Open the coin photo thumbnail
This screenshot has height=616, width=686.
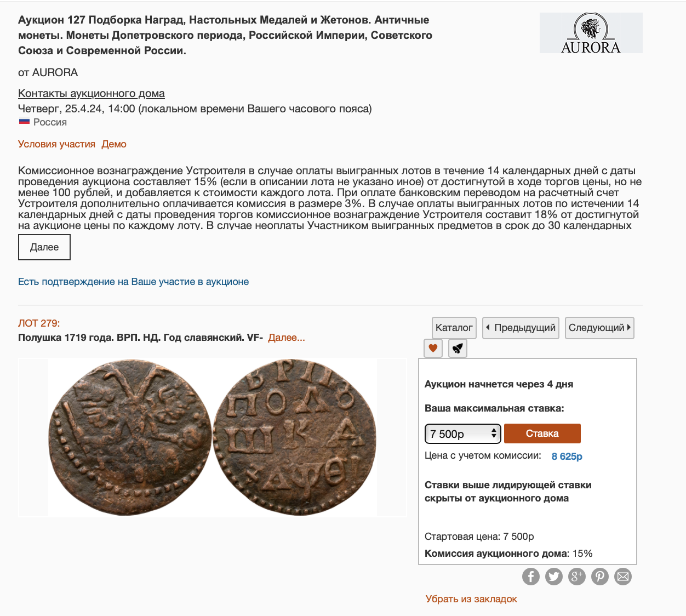(213, 437)
